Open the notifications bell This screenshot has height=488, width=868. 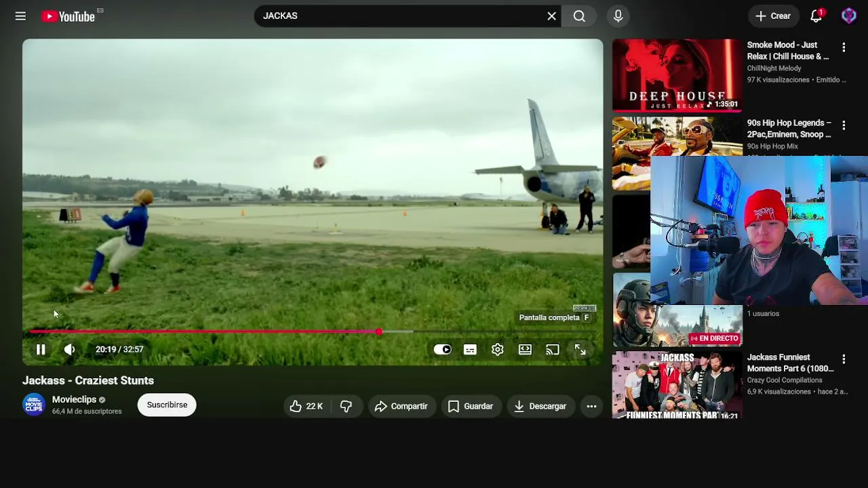pos(816,16)
